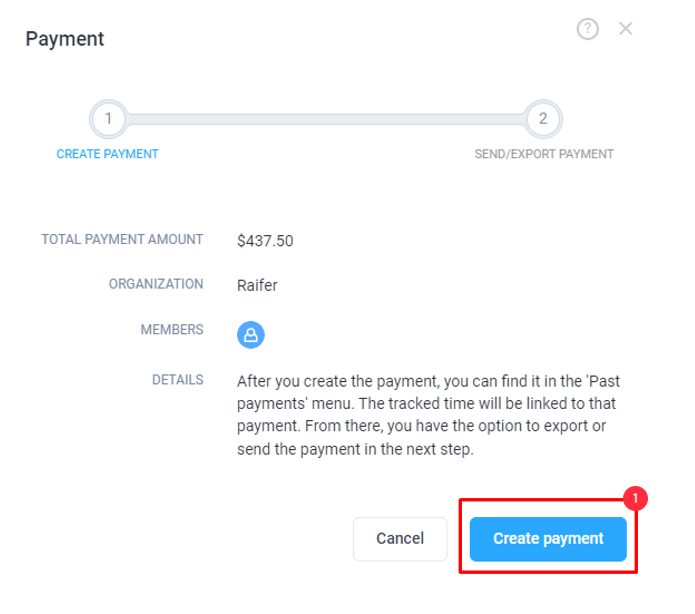Click the $437.50 total amount value
The width and height of the screenshot is (695, 614).
point(265,241)
